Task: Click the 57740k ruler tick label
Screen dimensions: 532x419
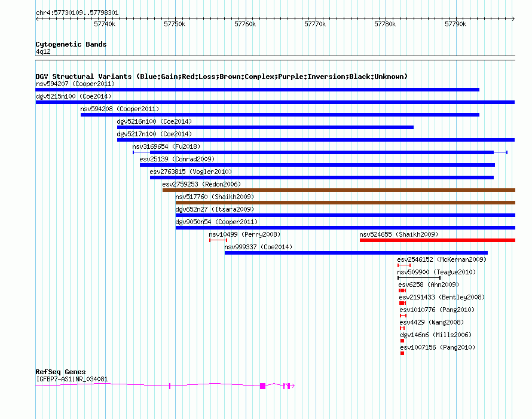Action: click(x=105, y=24)
